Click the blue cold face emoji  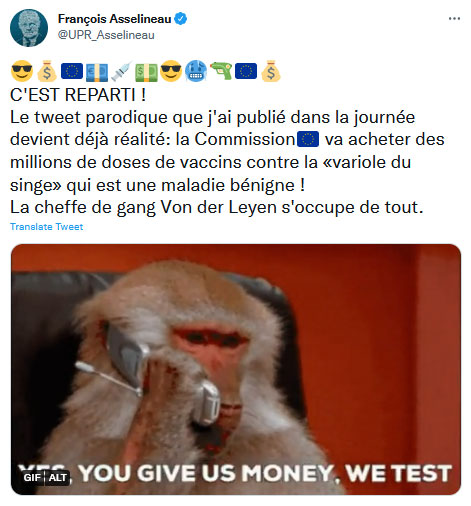[196, 71]
